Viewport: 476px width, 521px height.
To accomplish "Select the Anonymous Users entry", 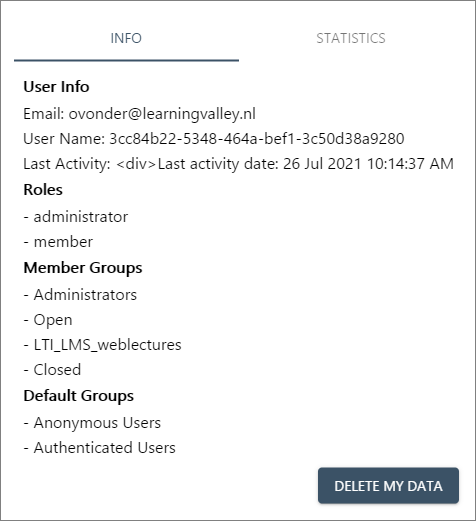I will point(97,423).
